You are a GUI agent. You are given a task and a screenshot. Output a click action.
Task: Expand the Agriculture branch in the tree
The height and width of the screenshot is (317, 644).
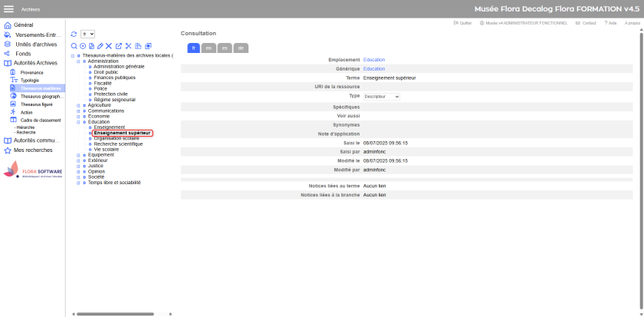[x=73, y=105]
